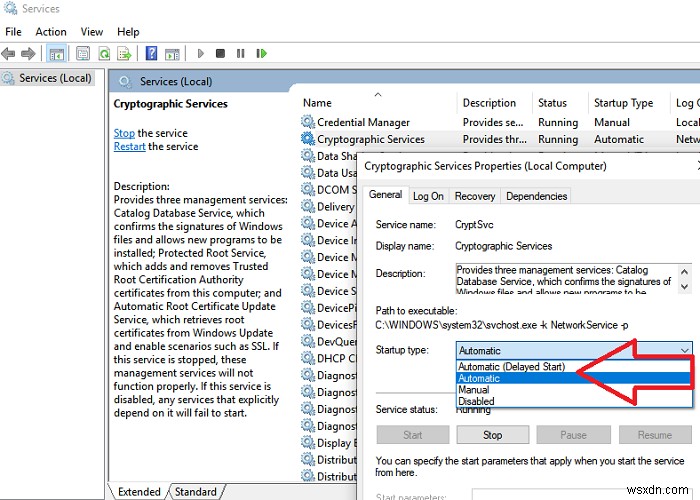Open Properties from the toolbar icon
The width and height of the screenshot is (700, 500).
click(83, 54)
